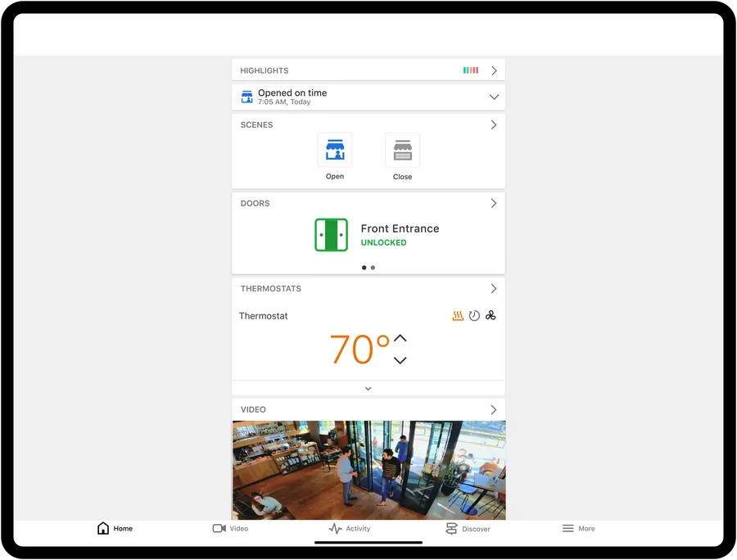This screenshot has height=560, width=737.
Task: Open Video section chevron
Action: [x=494, y=409]
